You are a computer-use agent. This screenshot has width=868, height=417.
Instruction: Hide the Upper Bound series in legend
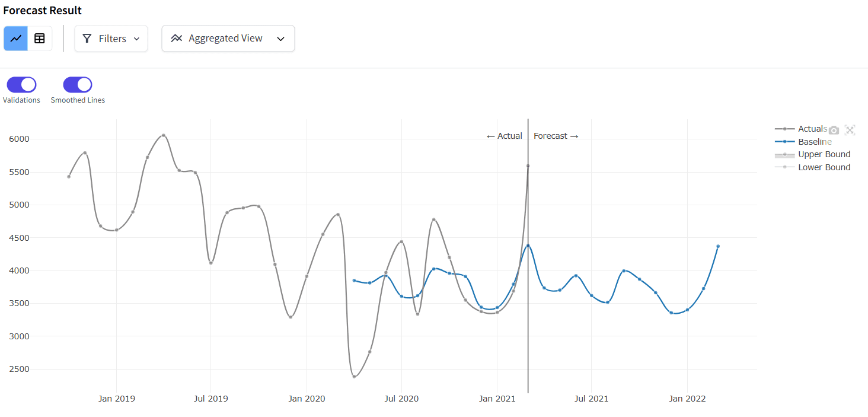(x=824, y=155)
